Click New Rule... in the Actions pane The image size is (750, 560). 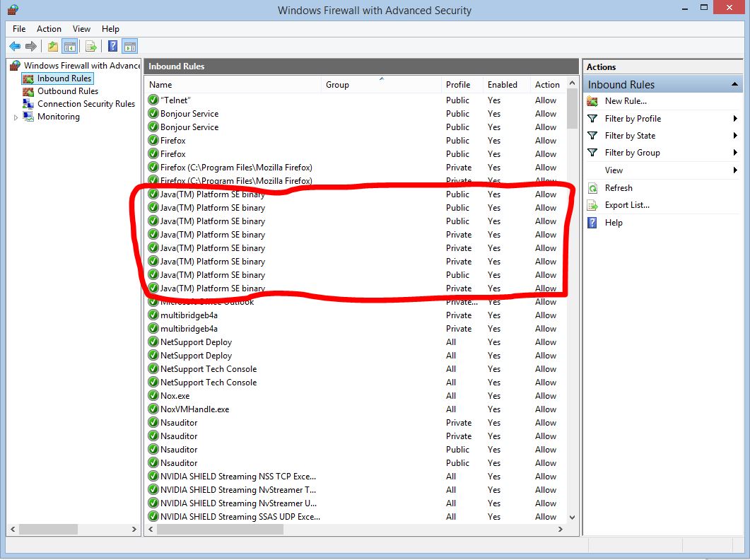click(625, 101)
